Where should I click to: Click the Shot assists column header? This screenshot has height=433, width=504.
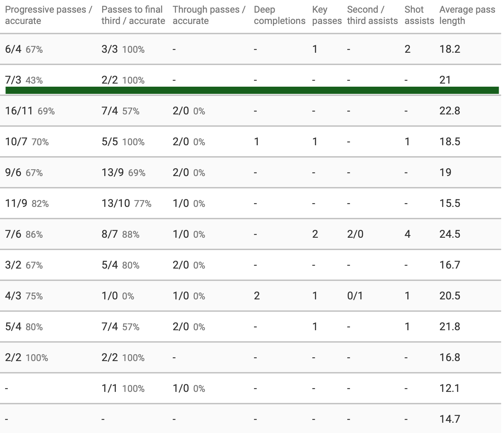(x=419, y=15)
